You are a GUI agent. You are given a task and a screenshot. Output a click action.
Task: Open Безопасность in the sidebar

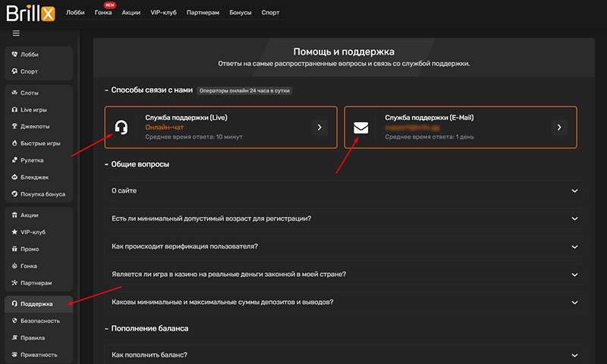40,321
